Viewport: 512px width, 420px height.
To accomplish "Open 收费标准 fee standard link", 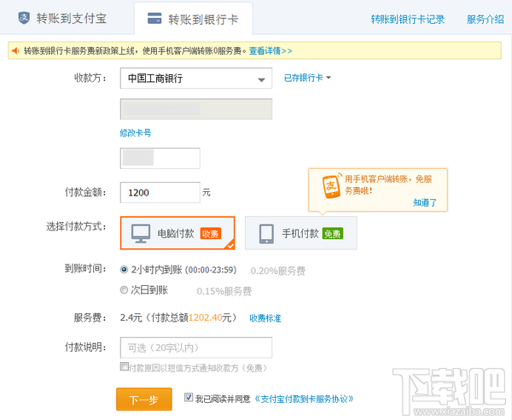I will pos(265,318).
